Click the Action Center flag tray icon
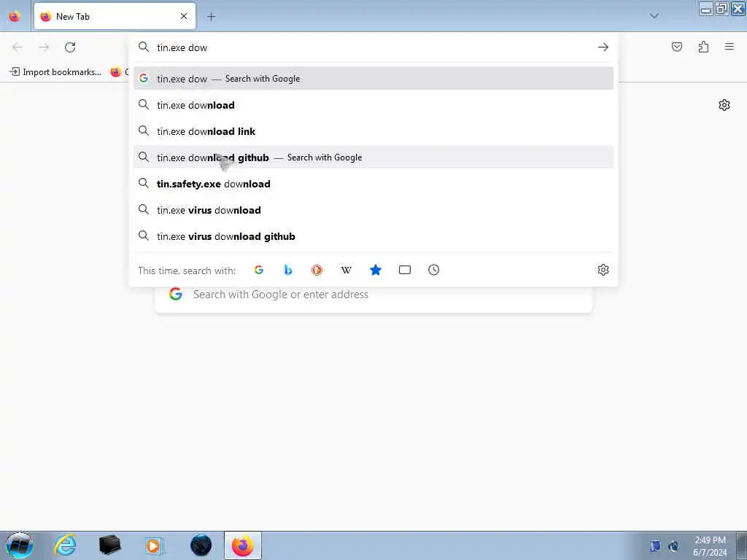This screenshot has height=560, width=747. (655, 546)
